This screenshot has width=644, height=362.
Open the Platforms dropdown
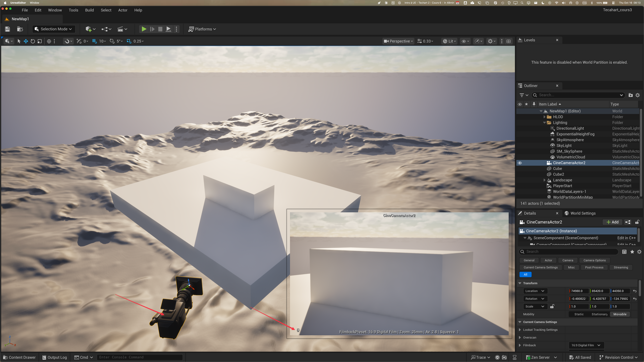tap(202, 29)
